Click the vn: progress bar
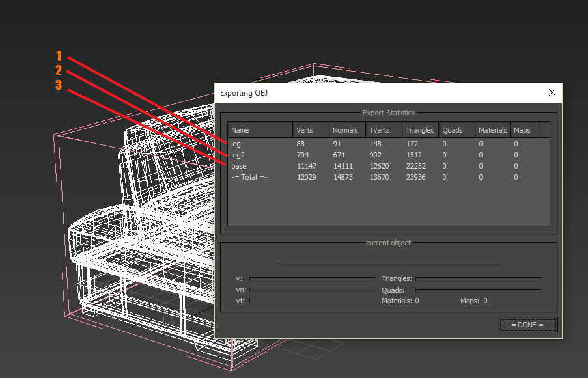The height and width of the screenshot is (378, 588). (x=312, y=290)
